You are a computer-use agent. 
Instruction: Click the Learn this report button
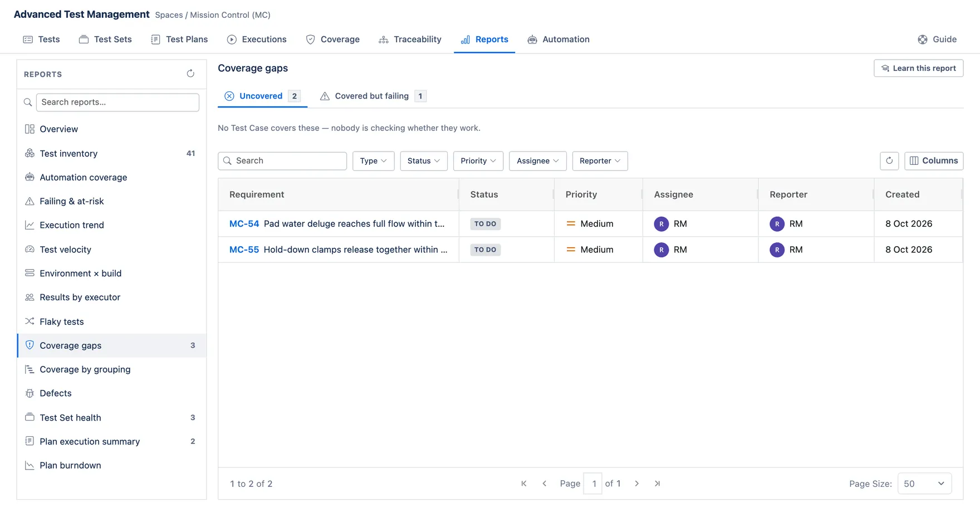[919, 68]
